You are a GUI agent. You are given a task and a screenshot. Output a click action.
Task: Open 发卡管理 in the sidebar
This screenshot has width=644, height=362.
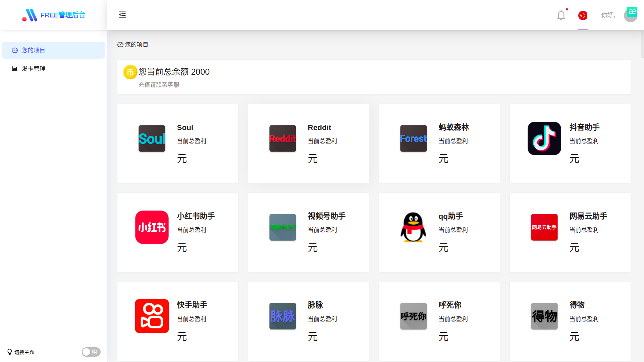[54, 69]
